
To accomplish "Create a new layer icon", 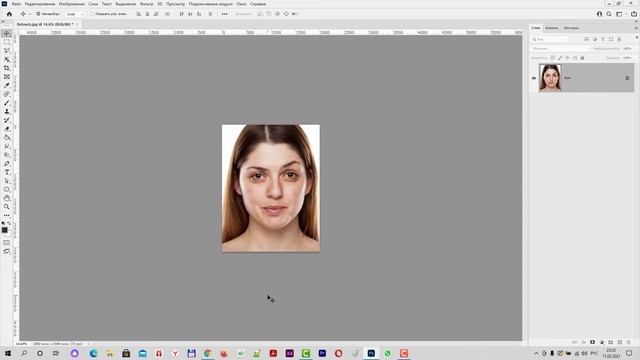I will 620,342.
